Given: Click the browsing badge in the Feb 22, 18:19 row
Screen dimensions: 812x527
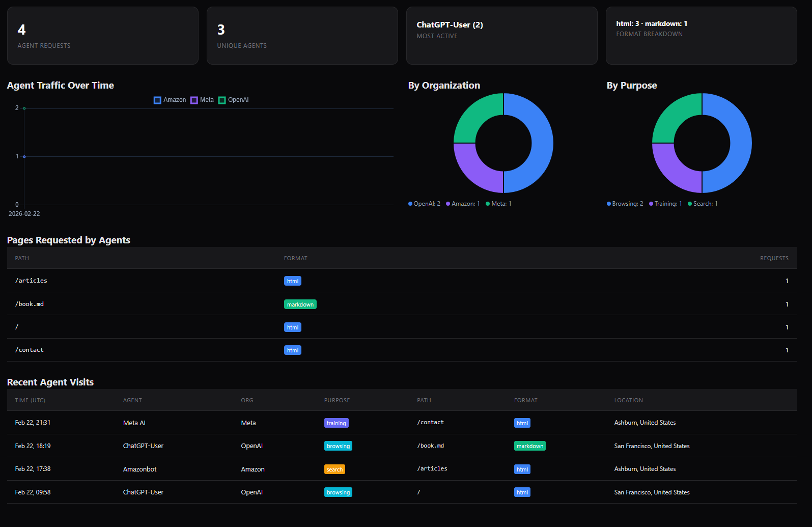Looking at the screenshot, I should point(338,446).
